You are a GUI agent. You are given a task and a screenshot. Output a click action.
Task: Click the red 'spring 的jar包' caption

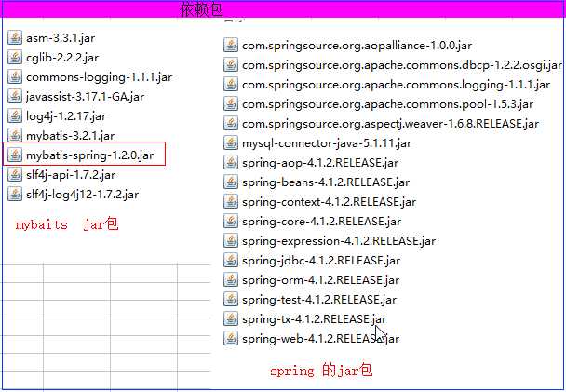[x=321, y=371]
